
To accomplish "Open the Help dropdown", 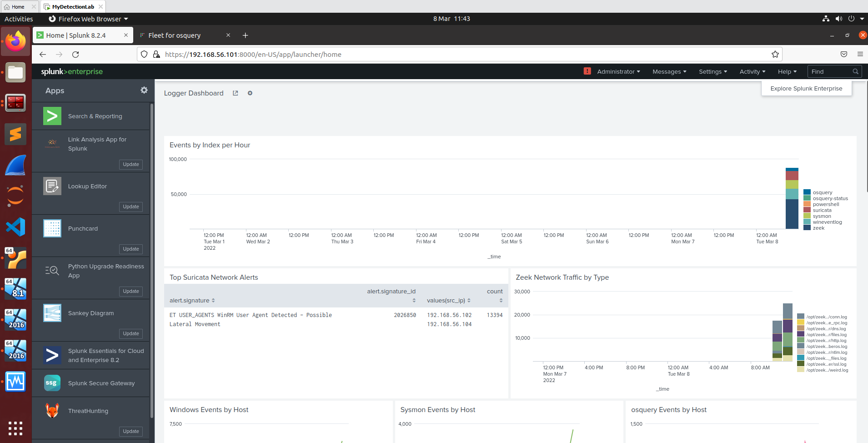I will click(787, 71).
